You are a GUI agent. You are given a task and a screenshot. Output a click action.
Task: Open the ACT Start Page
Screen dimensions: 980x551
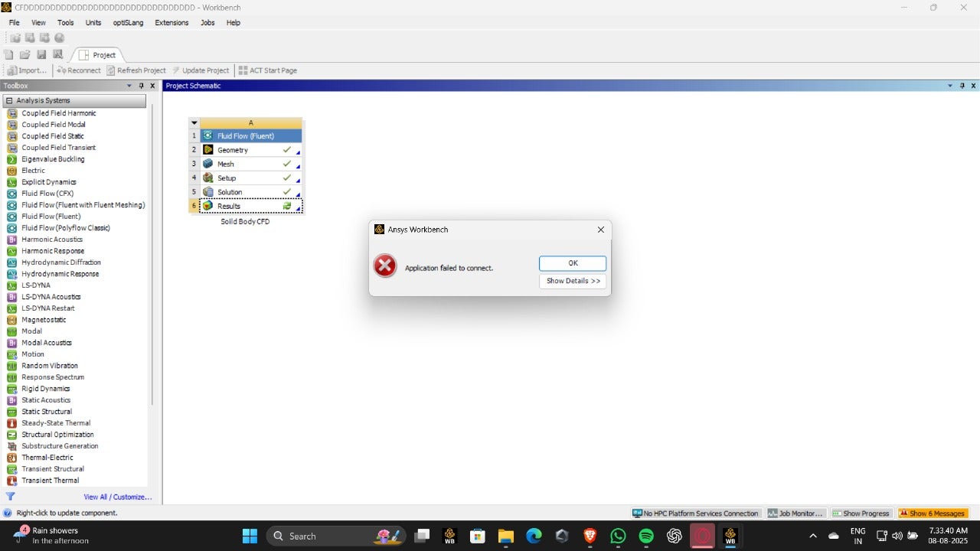pos(268,70)
